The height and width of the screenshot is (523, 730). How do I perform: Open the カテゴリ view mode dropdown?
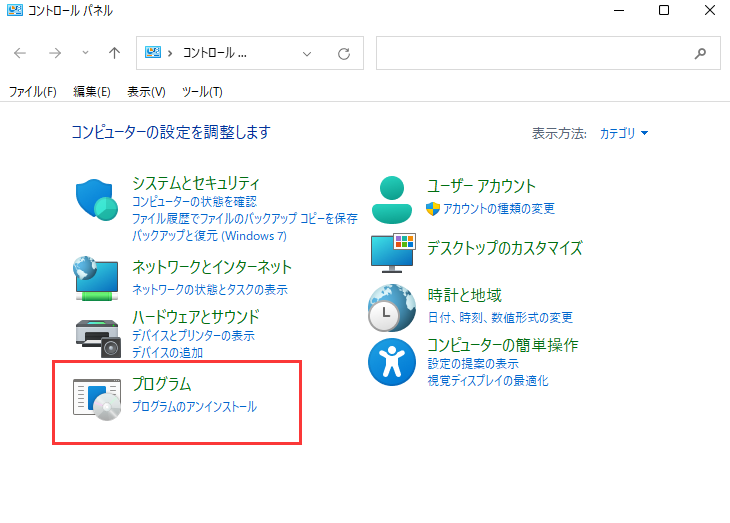(x=624, y=133)
